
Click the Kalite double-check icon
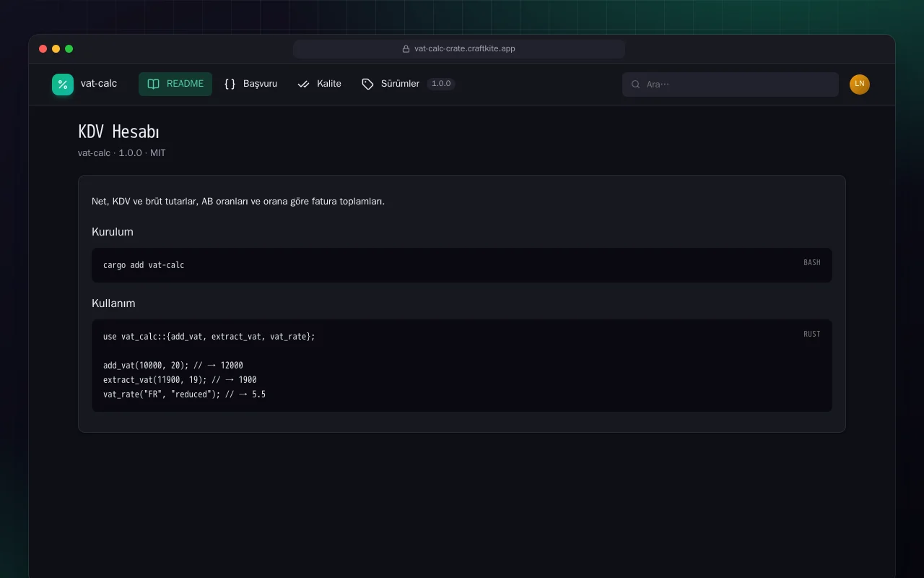(304, 84)
